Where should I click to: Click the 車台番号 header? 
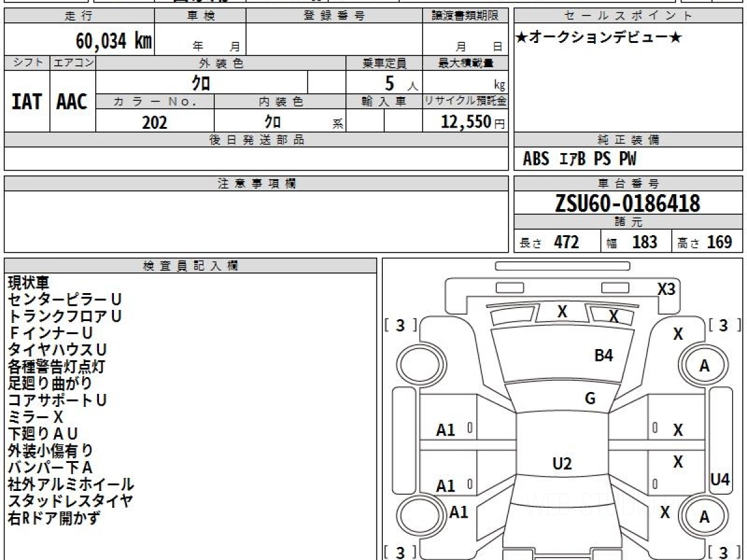pyautogui.click(x=629, y=184)
